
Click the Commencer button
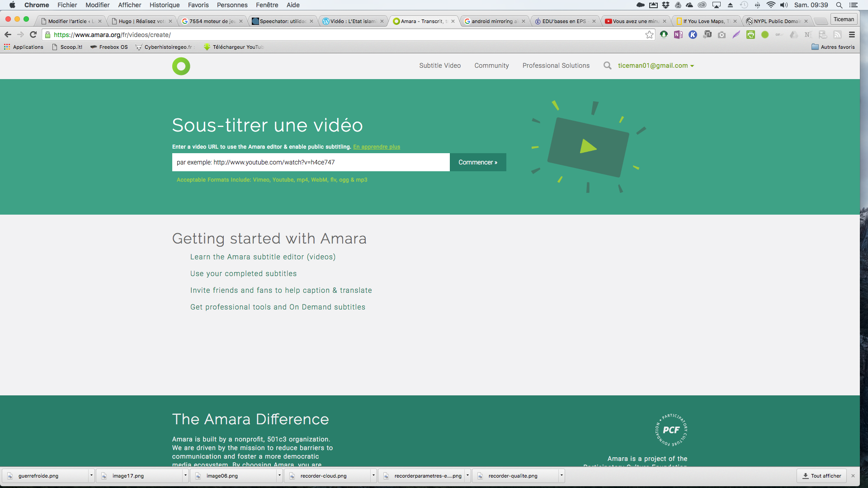478,162
